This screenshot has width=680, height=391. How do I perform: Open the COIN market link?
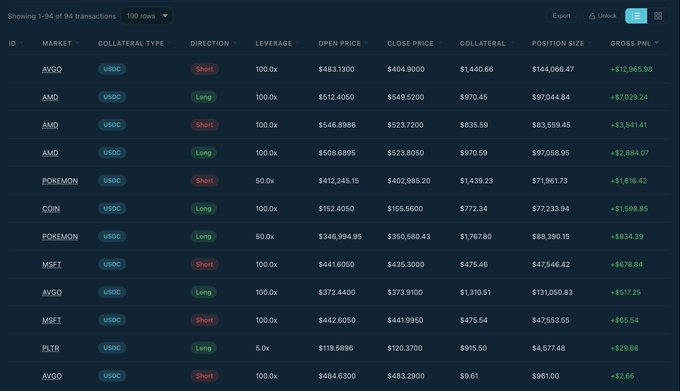51,209
